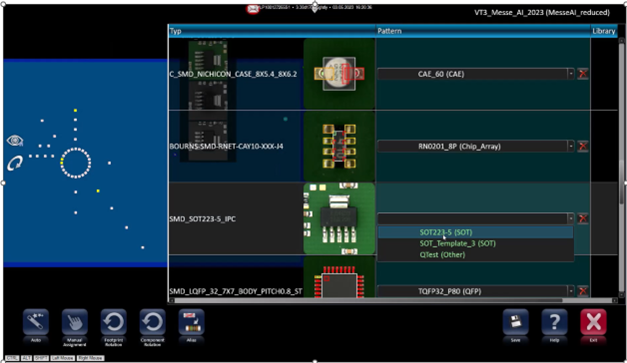Viewport: 627px width, 363px height.
Task: Remove pattern for SMD_SOT223-5_IPC row
Action: click(x=583, y=219)
